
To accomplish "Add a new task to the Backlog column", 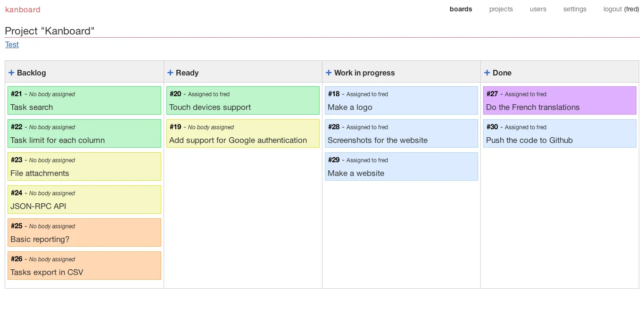I will pos(11,72).
